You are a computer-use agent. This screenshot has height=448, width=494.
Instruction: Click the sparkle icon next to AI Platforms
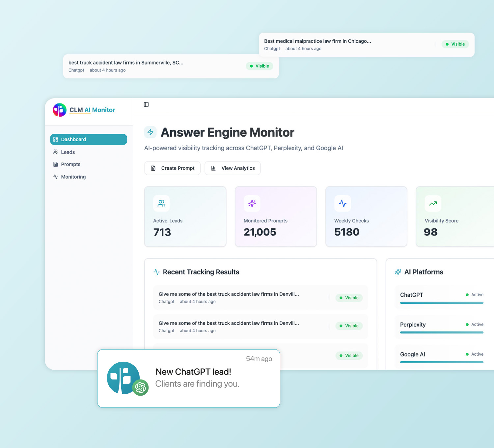tap(398, 272)
